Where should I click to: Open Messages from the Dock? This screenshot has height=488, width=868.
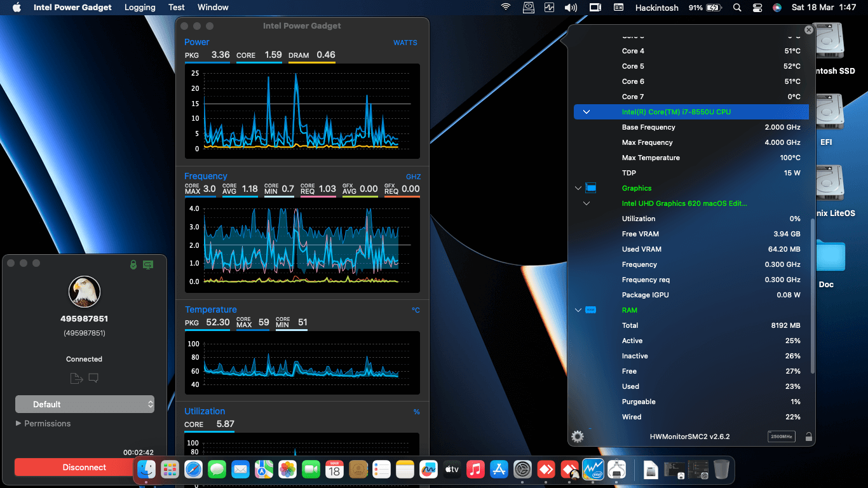(x=217, y=470)
